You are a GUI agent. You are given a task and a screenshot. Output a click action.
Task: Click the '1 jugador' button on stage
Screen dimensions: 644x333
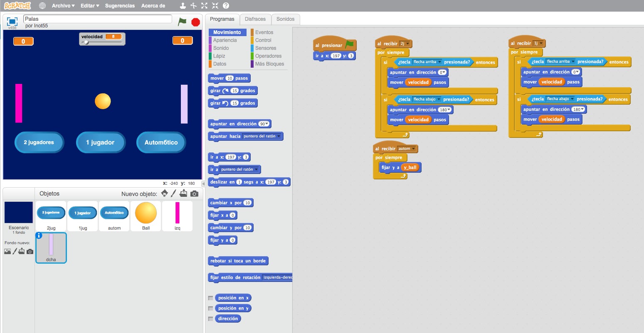click(100, 142)
